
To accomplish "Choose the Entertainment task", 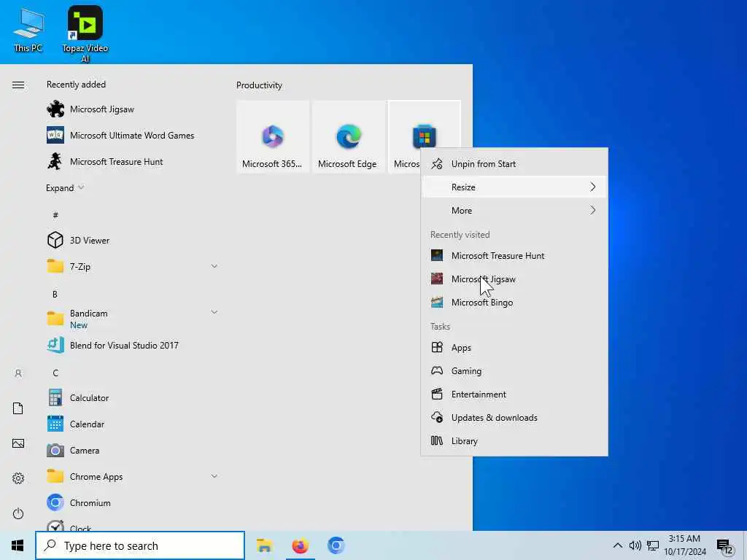I will pyautogui.click(x=514, y=394).
